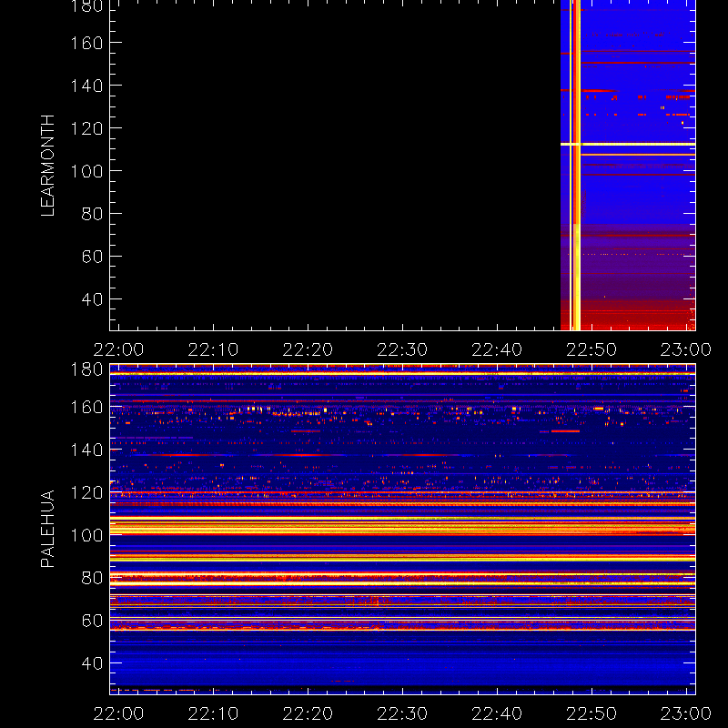728x728 pixels.
Task: Select the 120 tick label on the Learmonth plot
Action: coord(86,128)
